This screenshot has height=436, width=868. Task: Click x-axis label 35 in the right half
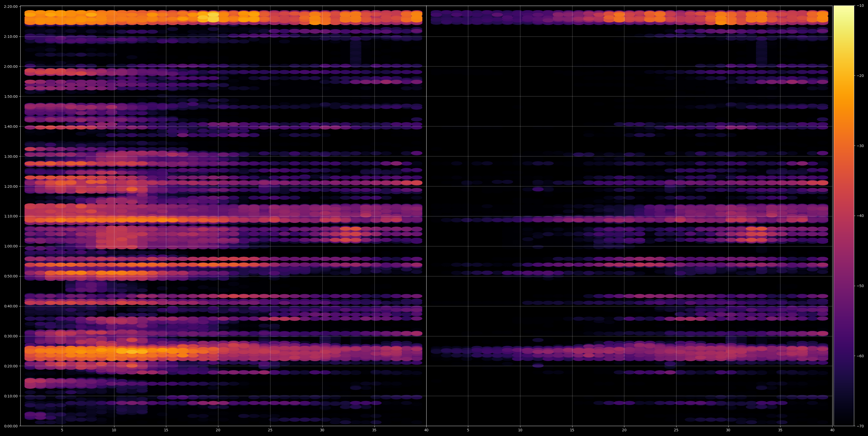click(780, 430)
